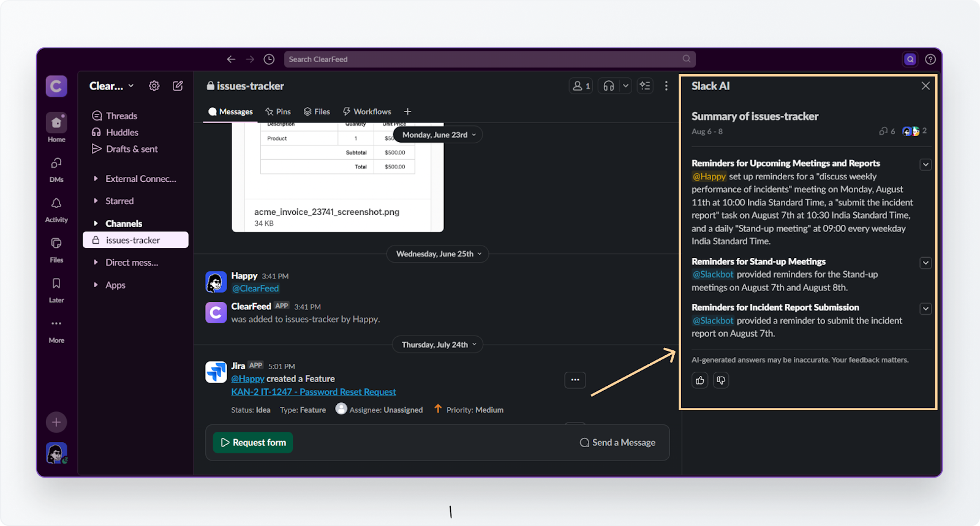The height and width of the screenshot is (526, 980).
Task: Expand Reminders for Upcoming Meetings and Reports
Action: click(925, 165)
